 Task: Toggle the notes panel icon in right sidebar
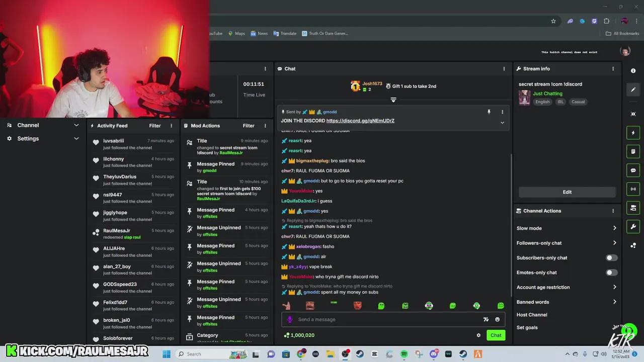point(633,151)
